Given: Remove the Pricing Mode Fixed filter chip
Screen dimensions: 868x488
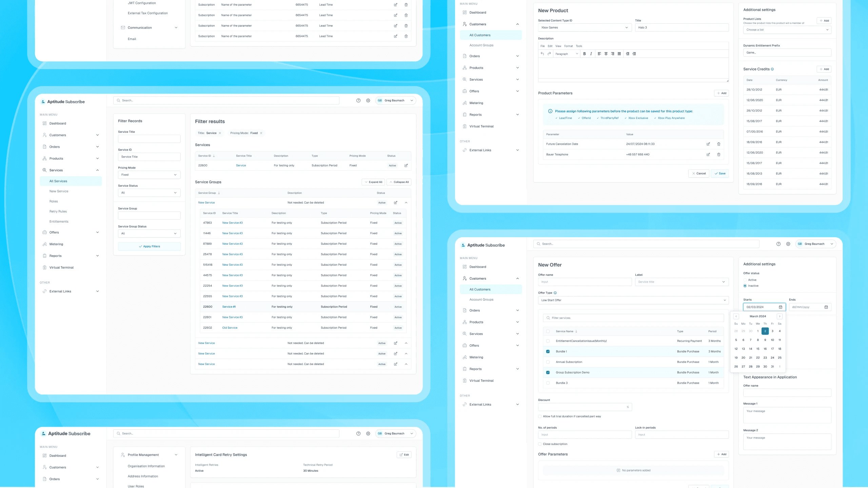Looking at the screenshot, I should pos(261,133).
